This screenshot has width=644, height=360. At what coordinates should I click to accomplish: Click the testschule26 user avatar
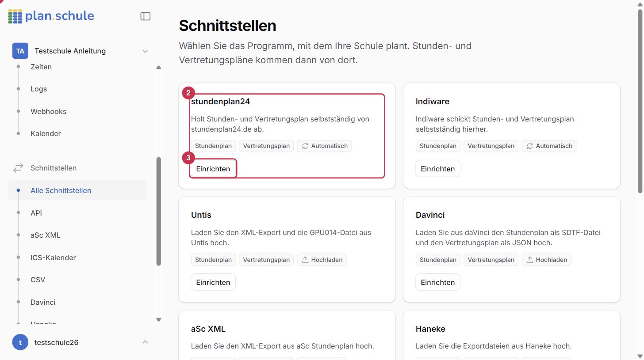20,342
